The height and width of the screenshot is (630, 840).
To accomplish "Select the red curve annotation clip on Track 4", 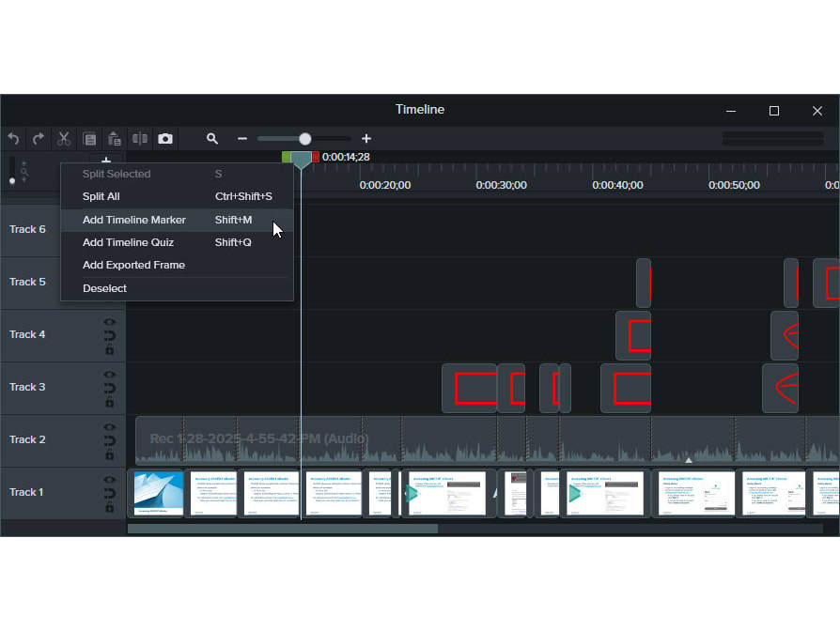I will point(785,335).
